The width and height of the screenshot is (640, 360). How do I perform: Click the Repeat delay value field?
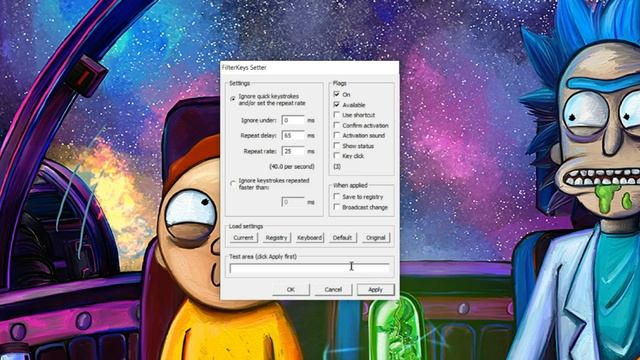point(293,136)
